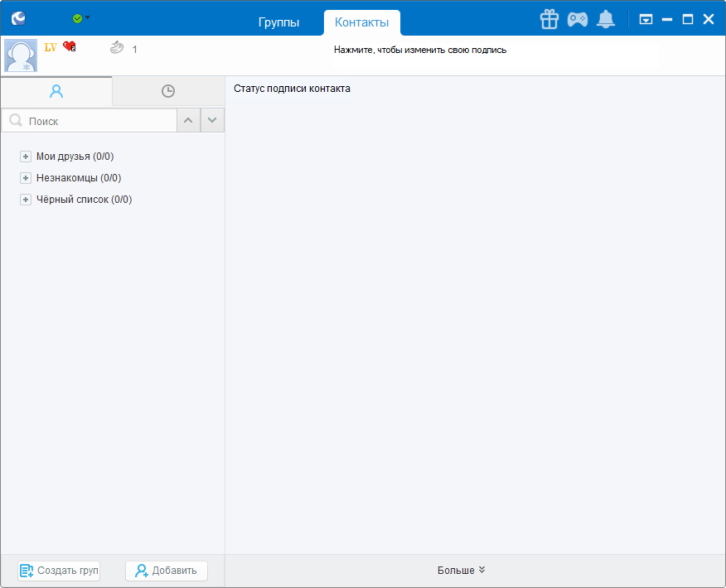Switch to the Контакты tab
This screenshot has width=726, height=588.
tap(361, 22)
